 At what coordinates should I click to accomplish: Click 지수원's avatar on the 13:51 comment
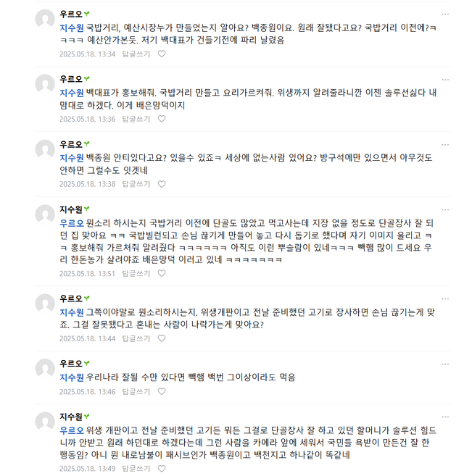pyautogui.click(x=45, y=214)
